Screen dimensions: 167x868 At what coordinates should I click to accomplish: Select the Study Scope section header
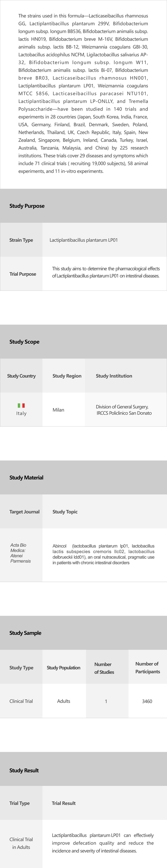point(24,342)
